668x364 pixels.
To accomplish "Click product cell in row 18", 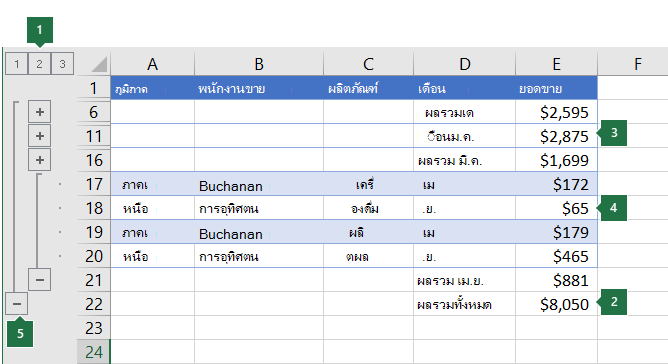I will 368,208.
